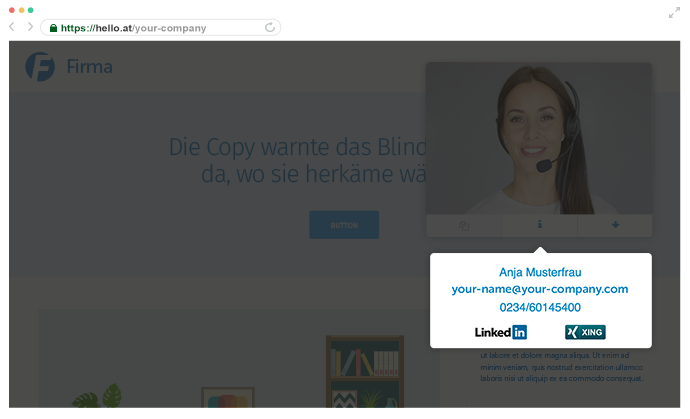Click the green padlock security icon

pyautogui.click(x=53, y=28)
